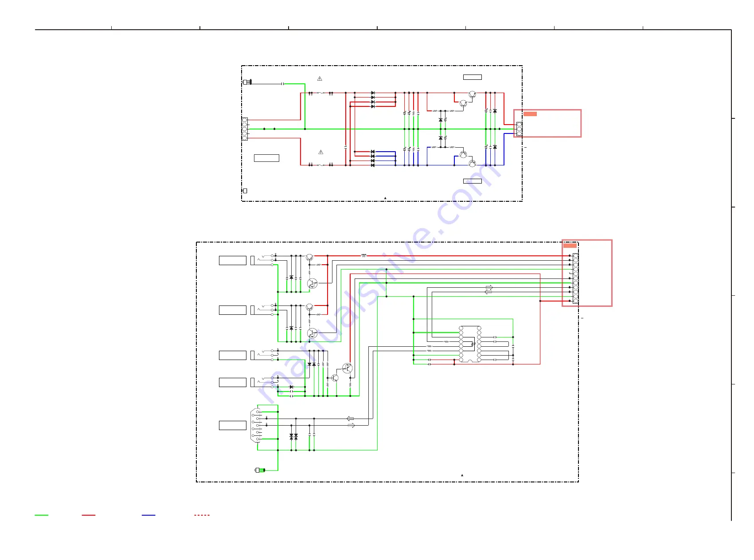754x560 pixels.
Task: Click the blue line legend sample
Action: 148,515
